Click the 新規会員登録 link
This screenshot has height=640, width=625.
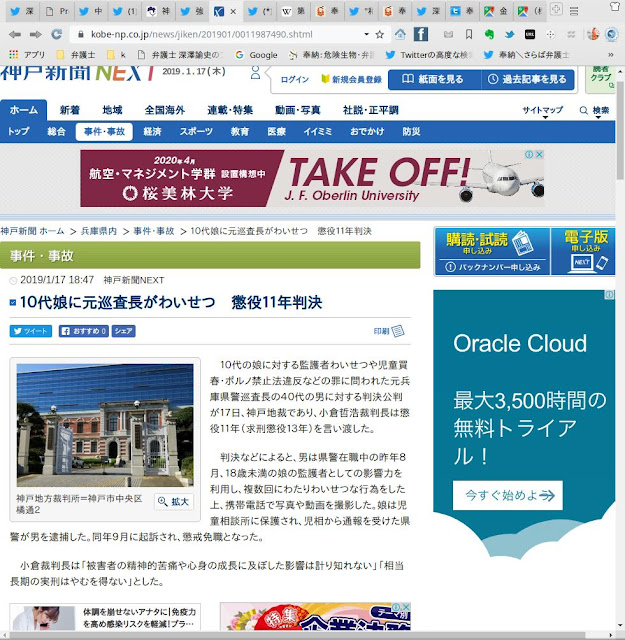(352, 80)
